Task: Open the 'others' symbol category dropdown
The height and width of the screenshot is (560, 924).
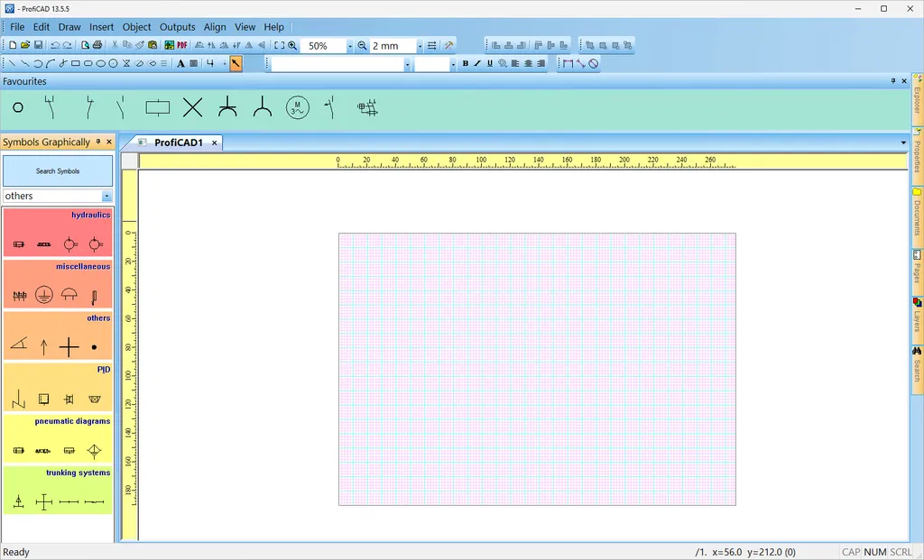Action: point(106,196)
